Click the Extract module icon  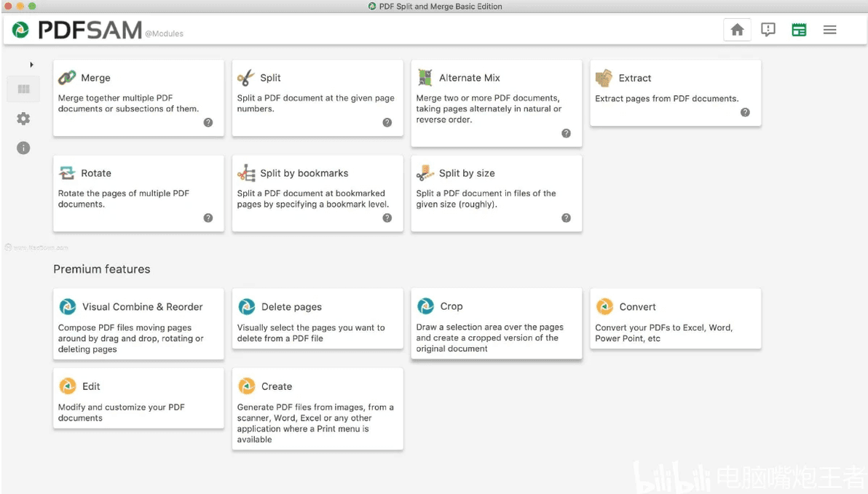[604, 78]
